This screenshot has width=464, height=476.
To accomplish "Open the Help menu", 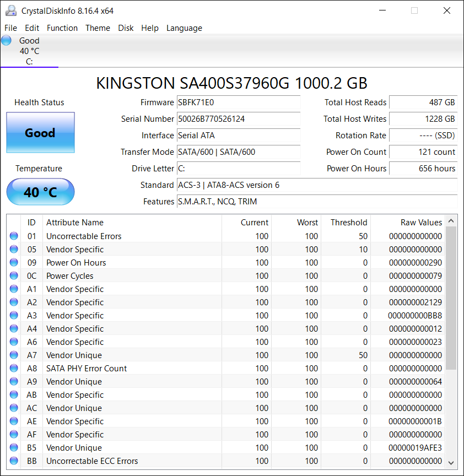I will tap(150, 28).
